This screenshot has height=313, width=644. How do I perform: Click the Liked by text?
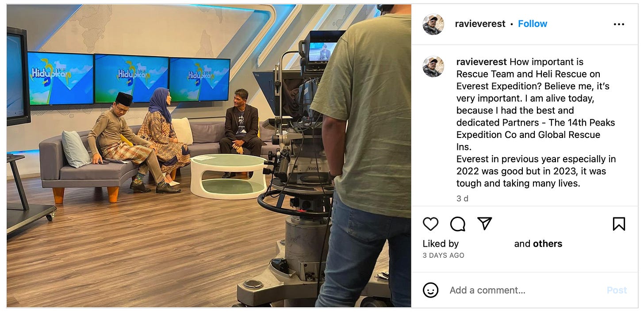[441, 244]
